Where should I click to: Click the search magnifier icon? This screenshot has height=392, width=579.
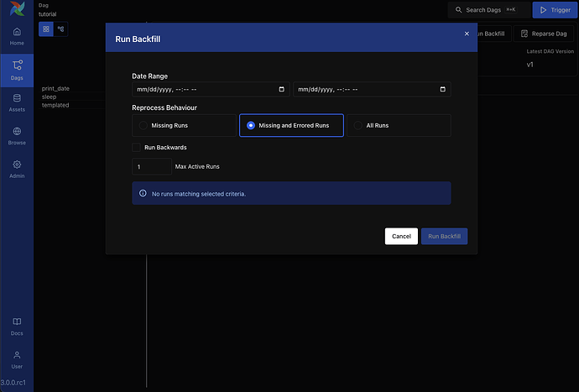(459, 10)
